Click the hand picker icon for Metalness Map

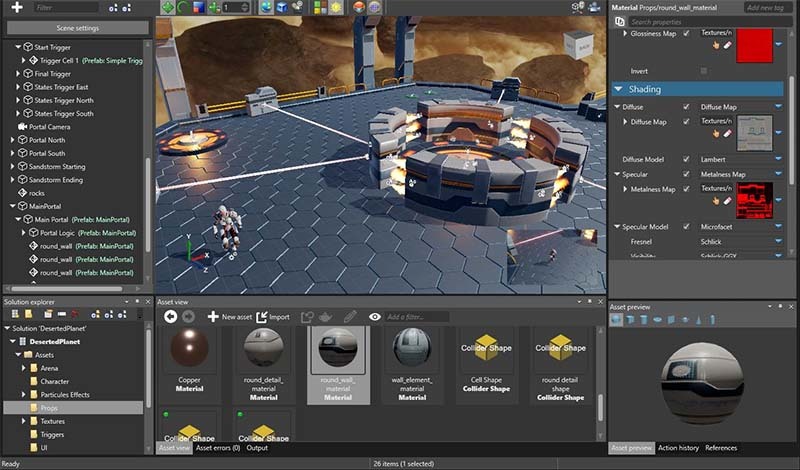pos(715,201)
